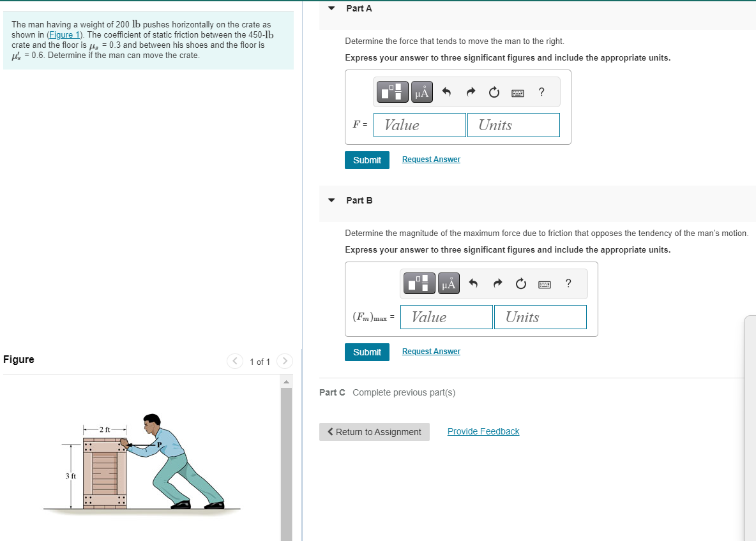Reset the Part B answer field
Viewport: 756px width, 541px height.
521,284
